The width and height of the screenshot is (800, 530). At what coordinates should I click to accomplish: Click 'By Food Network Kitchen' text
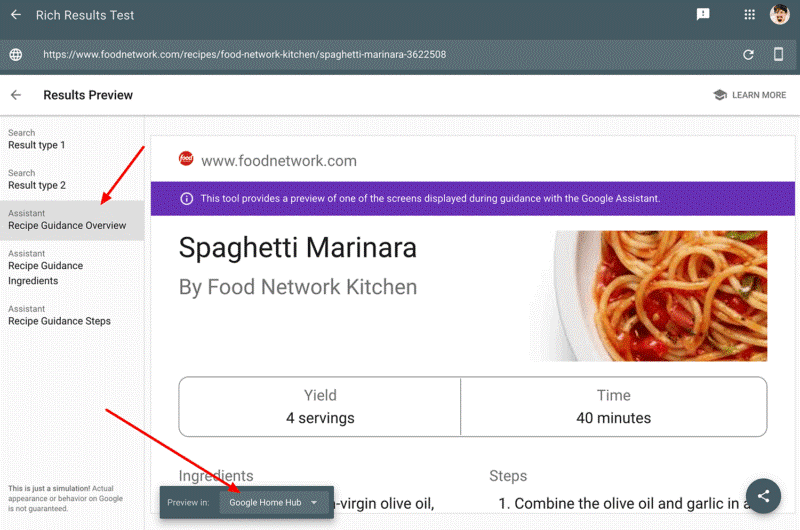pos(297,287)
